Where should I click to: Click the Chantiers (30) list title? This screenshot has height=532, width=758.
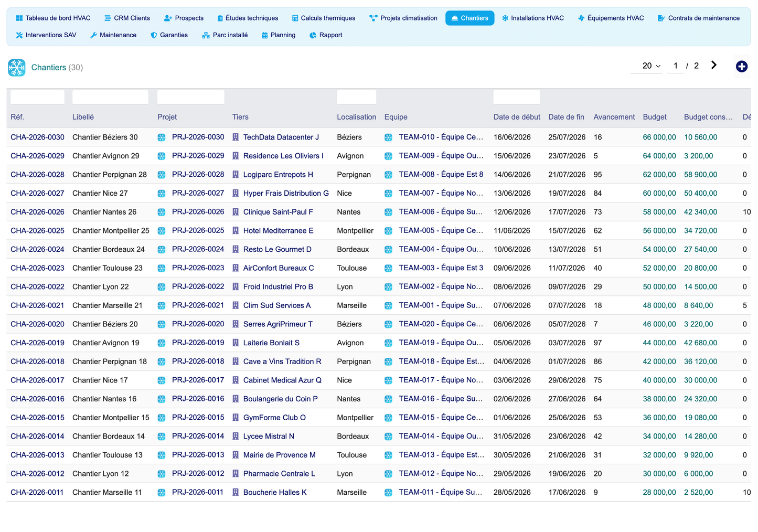pos(57,68)
